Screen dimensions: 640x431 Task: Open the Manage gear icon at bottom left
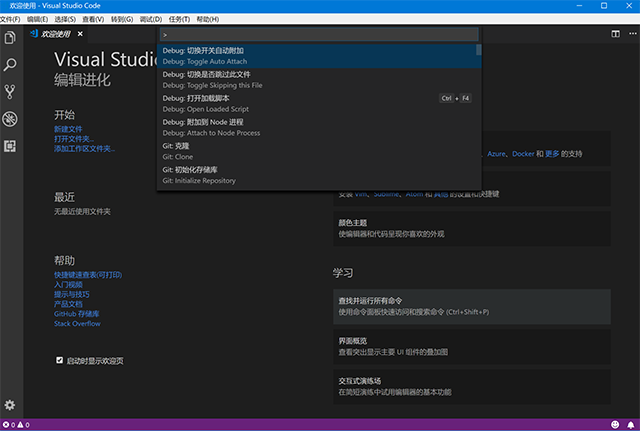[x=10, y=405]
